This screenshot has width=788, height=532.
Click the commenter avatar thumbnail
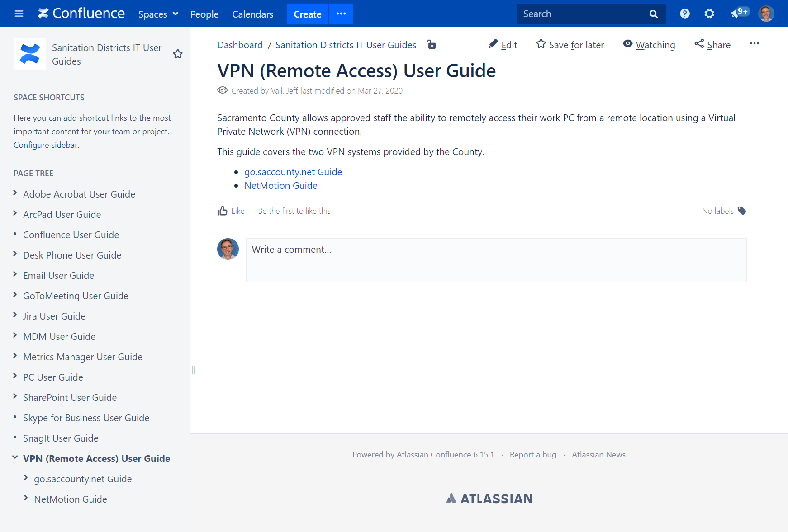tap(228, 249)
